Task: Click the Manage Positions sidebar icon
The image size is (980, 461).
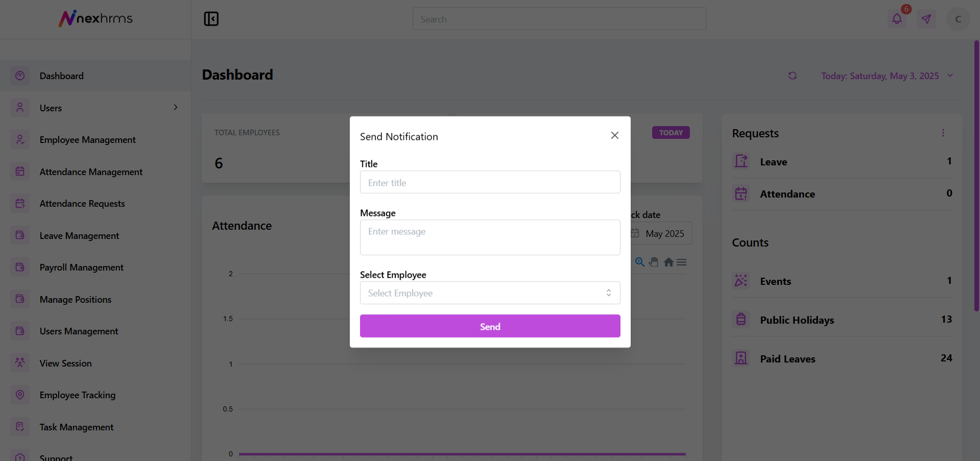Action: point(20,299)
